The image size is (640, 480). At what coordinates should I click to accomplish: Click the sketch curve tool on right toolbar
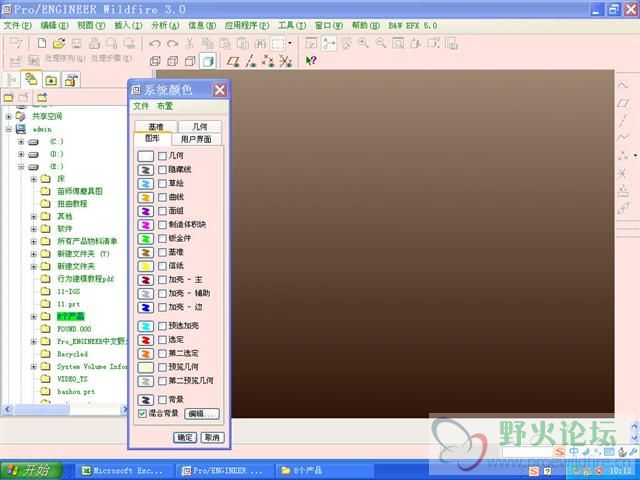pos(623,86)
